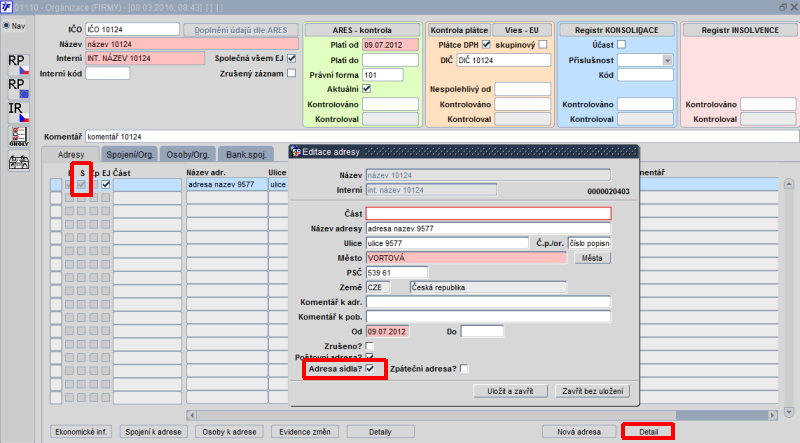
Task: Toggle the Plátce DPH checkbox
Action: (x=486, y=44)
